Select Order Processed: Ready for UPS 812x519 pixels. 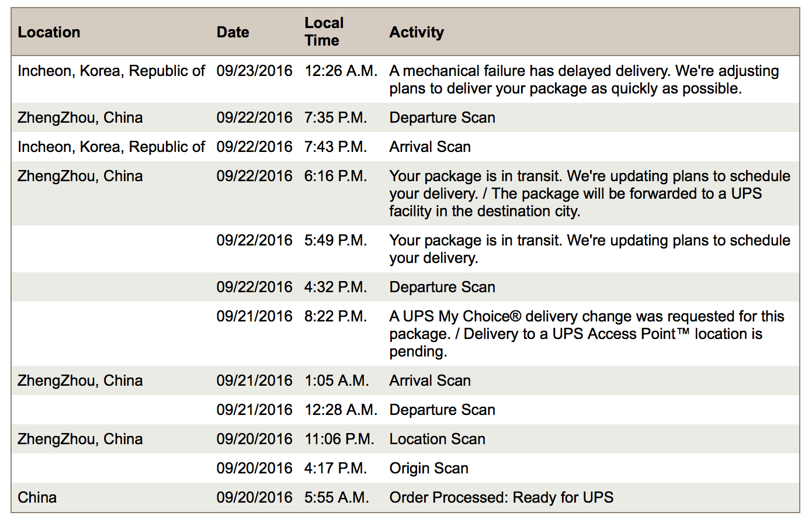tap(501, 497)
